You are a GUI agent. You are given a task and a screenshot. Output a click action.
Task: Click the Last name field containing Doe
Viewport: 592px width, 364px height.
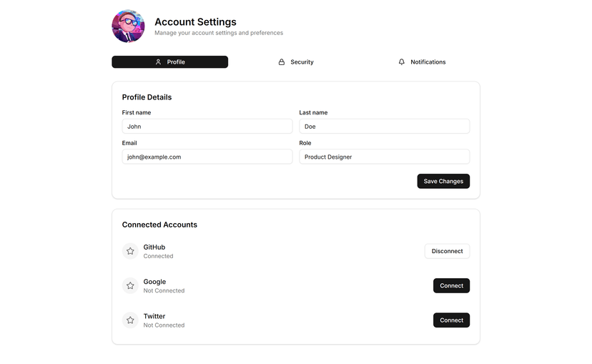385,127
